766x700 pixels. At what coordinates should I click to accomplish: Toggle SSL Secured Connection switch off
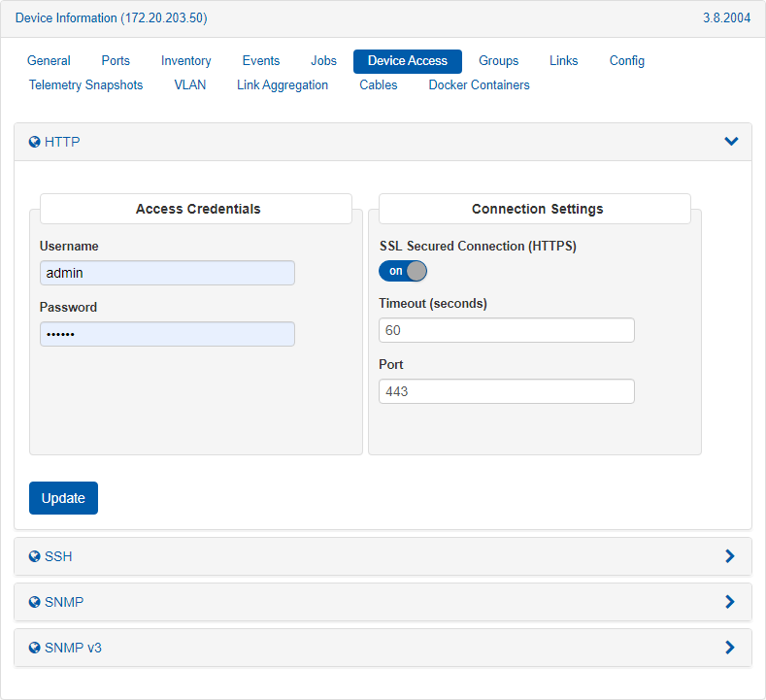403,271
